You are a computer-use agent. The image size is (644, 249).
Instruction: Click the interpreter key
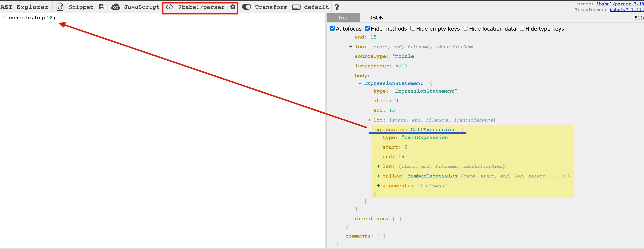coord(372,66)
